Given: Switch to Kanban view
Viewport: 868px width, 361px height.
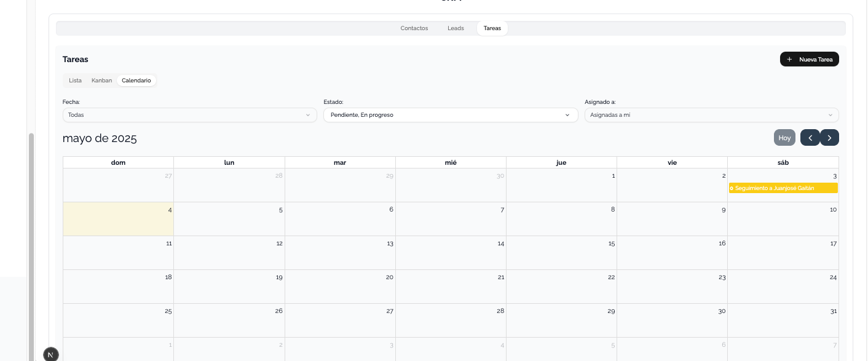Looking at the screenshot, I should [101, 81].
